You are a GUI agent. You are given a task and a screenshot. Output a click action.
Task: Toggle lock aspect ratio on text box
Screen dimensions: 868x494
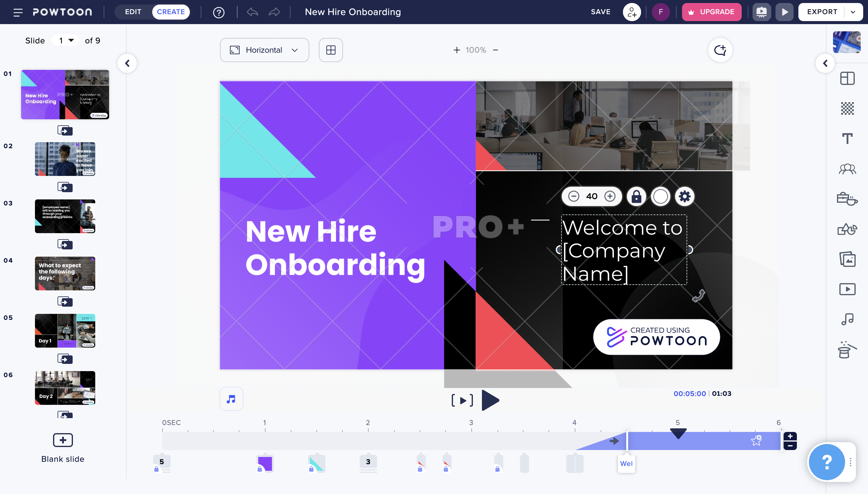click(636, 196)
